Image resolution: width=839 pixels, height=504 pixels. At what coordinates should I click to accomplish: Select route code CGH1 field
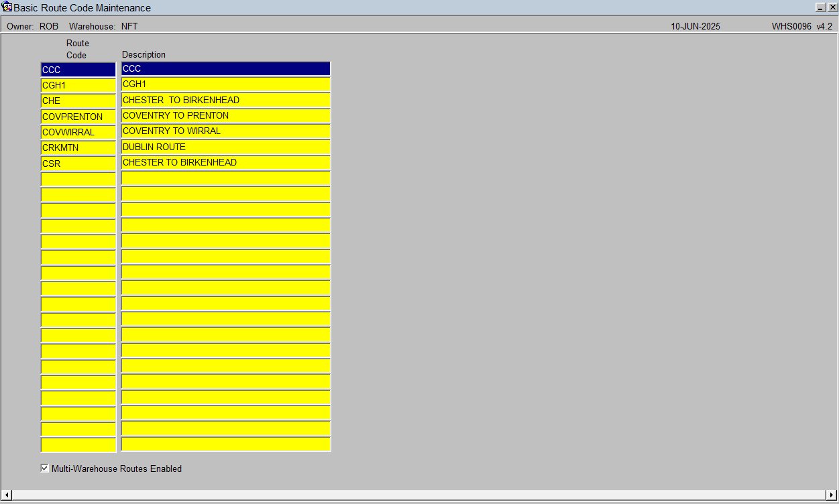coord(78,85)
